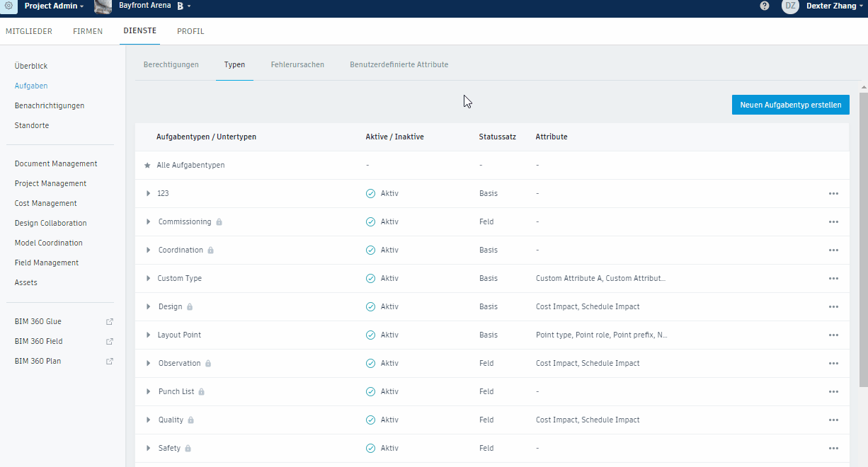Image resolution: width=868 pixels, height=467 pixels.
Task: Click the external link icon for BIM 360 Plan
Action: pyautogui.click(x=110, y=361)
